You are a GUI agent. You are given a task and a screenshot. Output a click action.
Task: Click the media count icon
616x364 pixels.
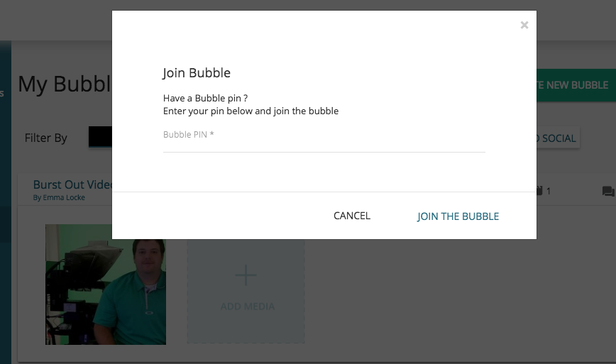click(x=539, y=191)
